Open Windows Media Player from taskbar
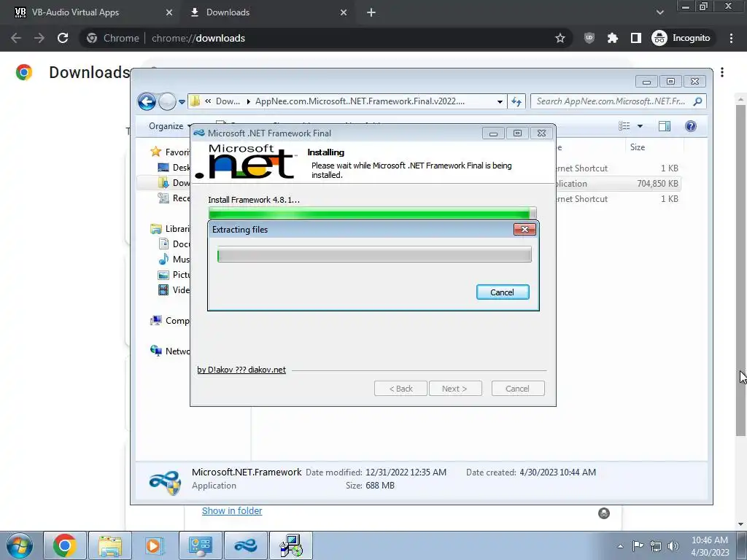This screenshot has width=747, height=560. 155,545
